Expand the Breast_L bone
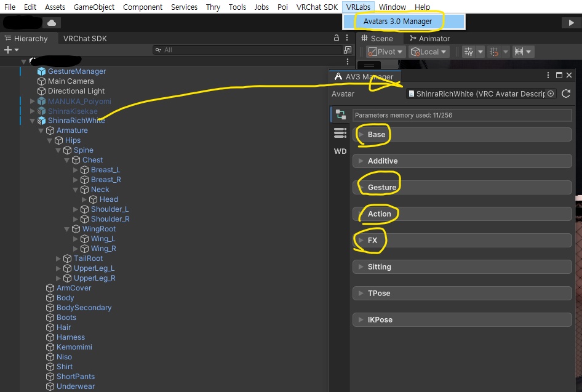The width and height of the screenshot is (582, 392). 75,170
